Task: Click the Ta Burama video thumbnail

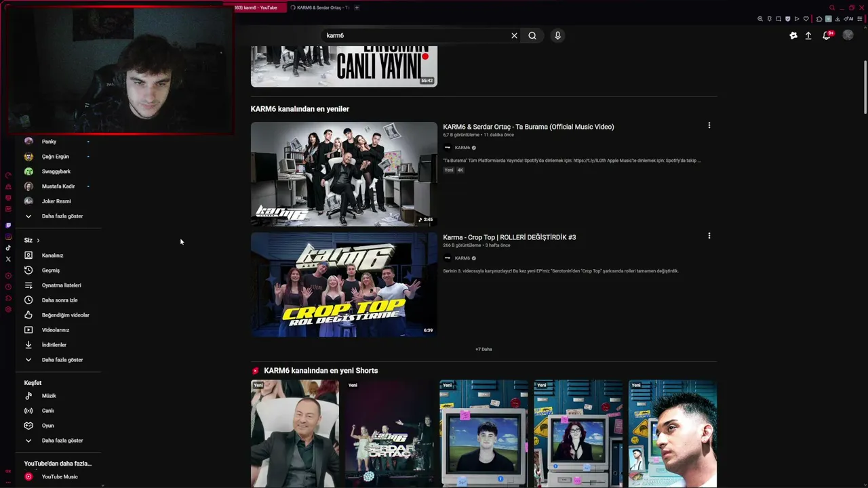Action: [x=344, y=174]
